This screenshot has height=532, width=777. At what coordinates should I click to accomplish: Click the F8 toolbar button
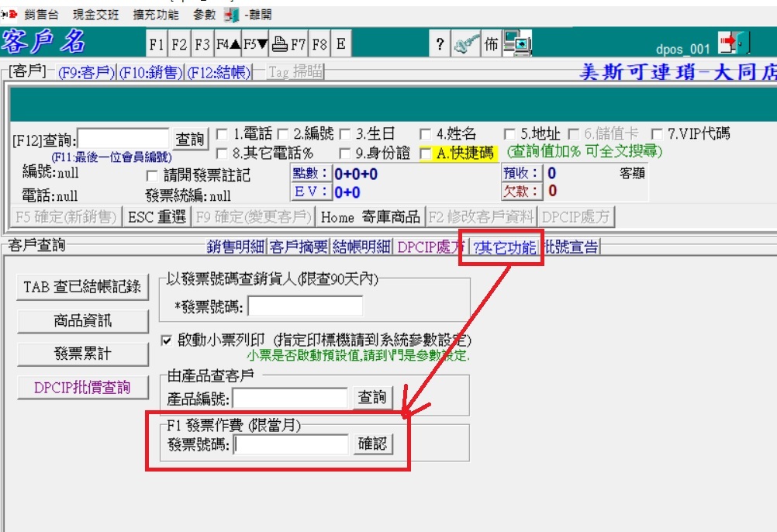click(319, 44)
